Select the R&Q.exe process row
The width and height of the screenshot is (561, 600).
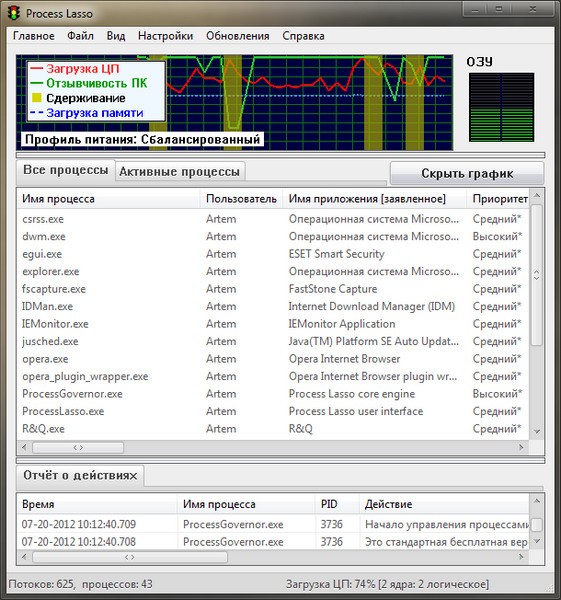273,429
